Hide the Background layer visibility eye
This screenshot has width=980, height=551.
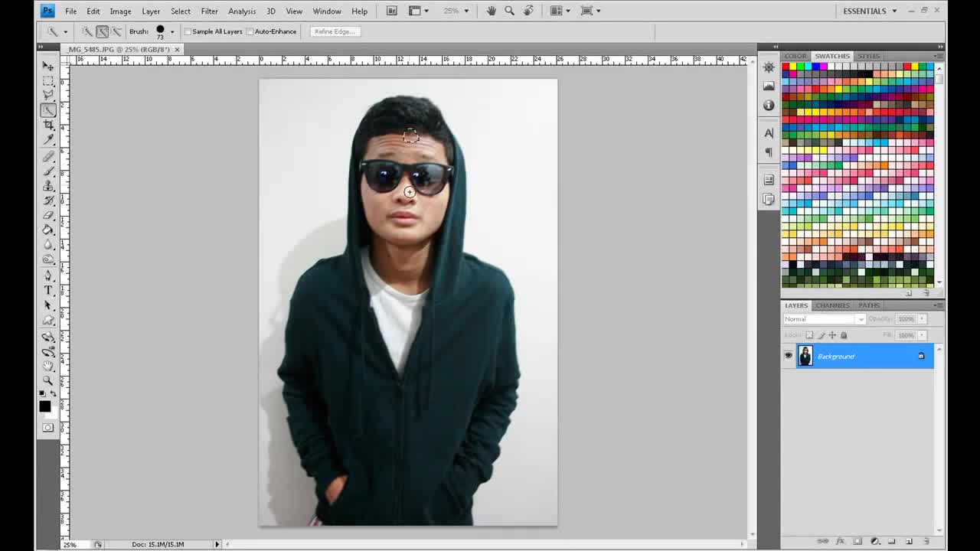pos(789,356)
